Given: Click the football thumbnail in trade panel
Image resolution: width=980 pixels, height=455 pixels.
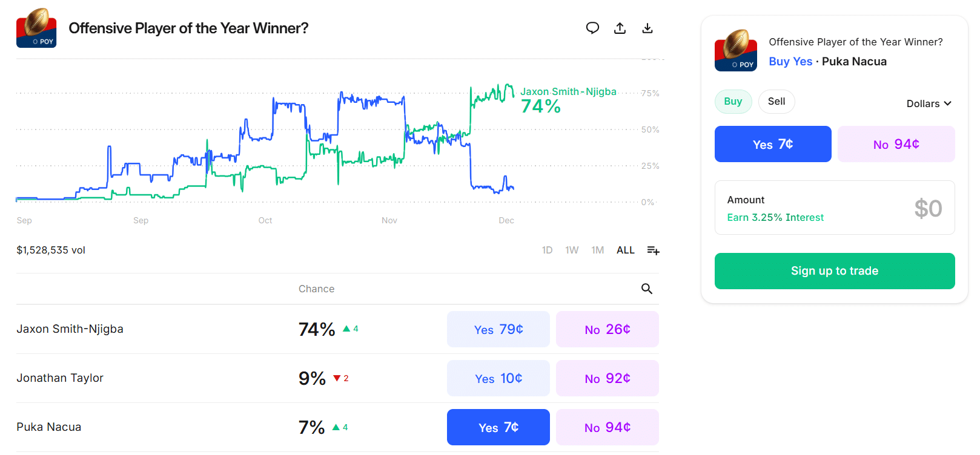Looking at the screenshot, I should click(736, 50).
